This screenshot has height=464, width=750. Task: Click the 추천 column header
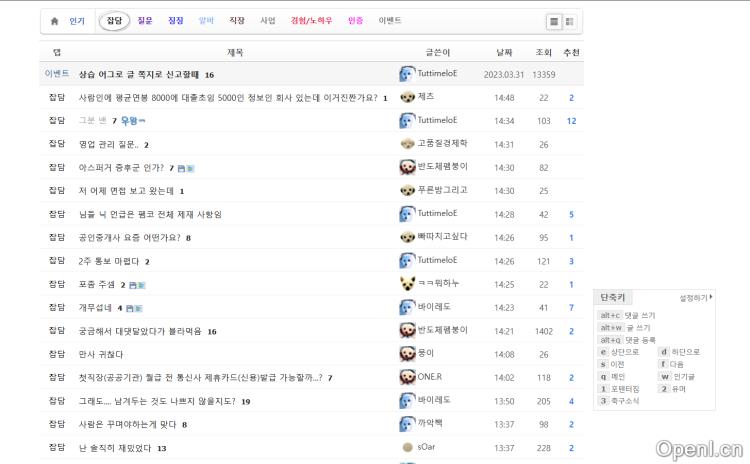point(571,52)
